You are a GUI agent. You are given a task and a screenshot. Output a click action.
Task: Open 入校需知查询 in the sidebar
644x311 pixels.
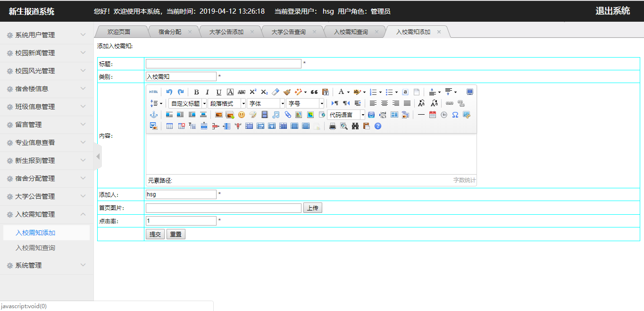click(x=35, y=248)
